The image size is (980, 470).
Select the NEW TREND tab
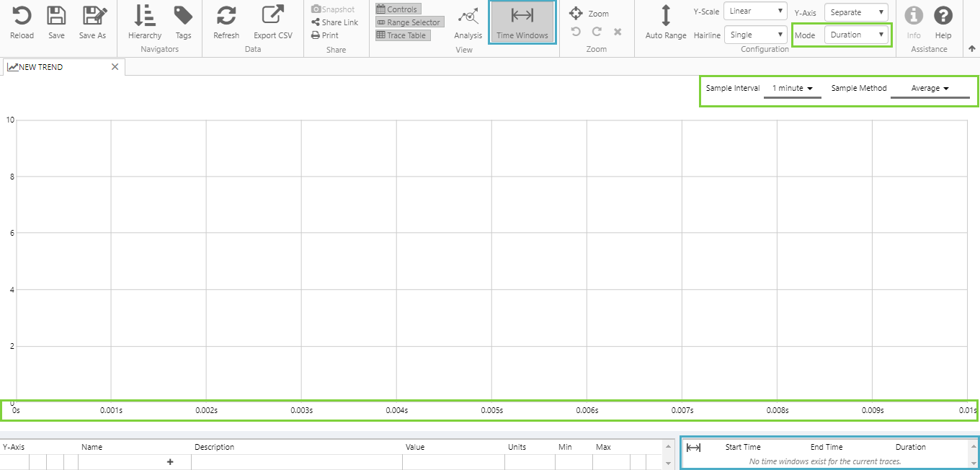(x=41, y=67)
